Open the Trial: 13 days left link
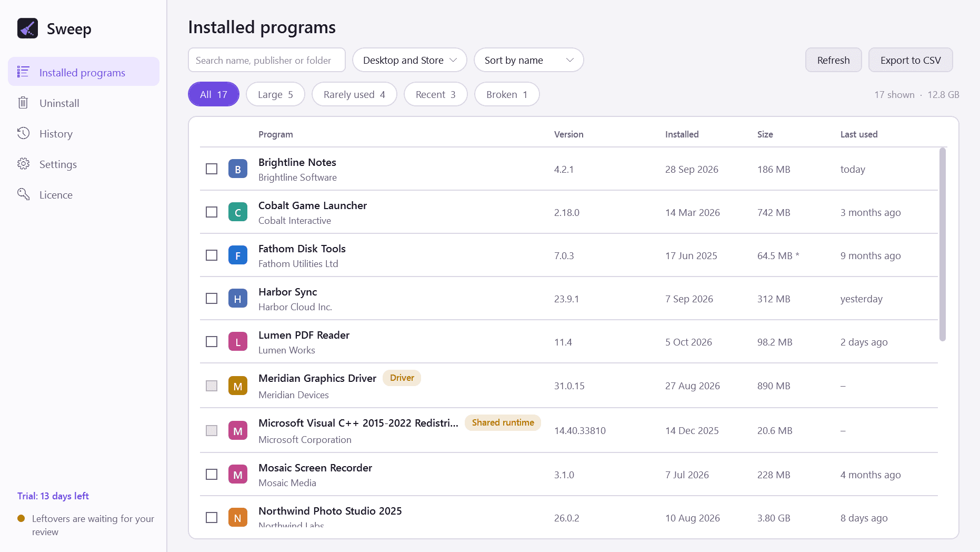980x552 pixels. point(53,496)
